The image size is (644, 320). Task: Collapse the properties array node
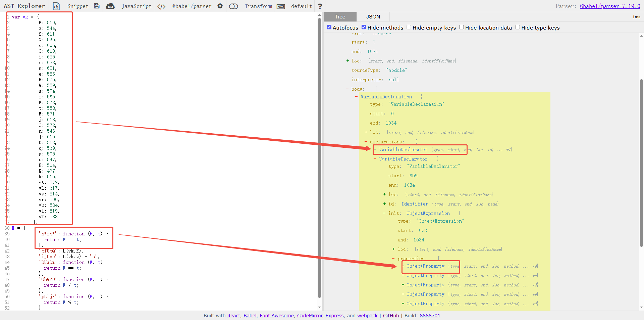point(393,259)
